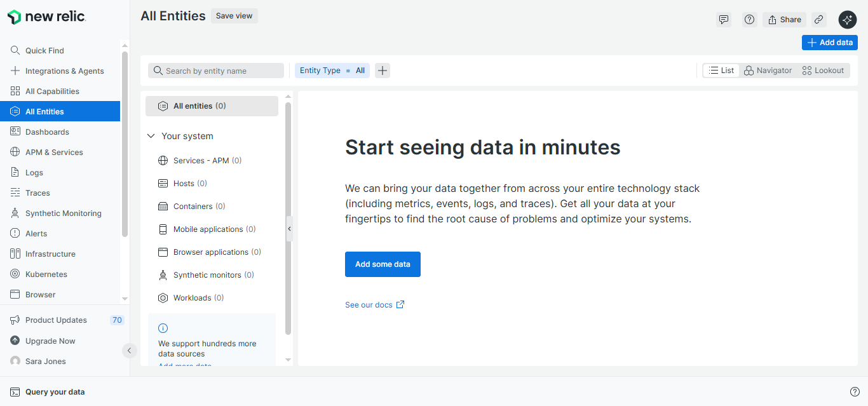Go to Integrations & Agents
This screenshot has height=406, width=868.
60,71
